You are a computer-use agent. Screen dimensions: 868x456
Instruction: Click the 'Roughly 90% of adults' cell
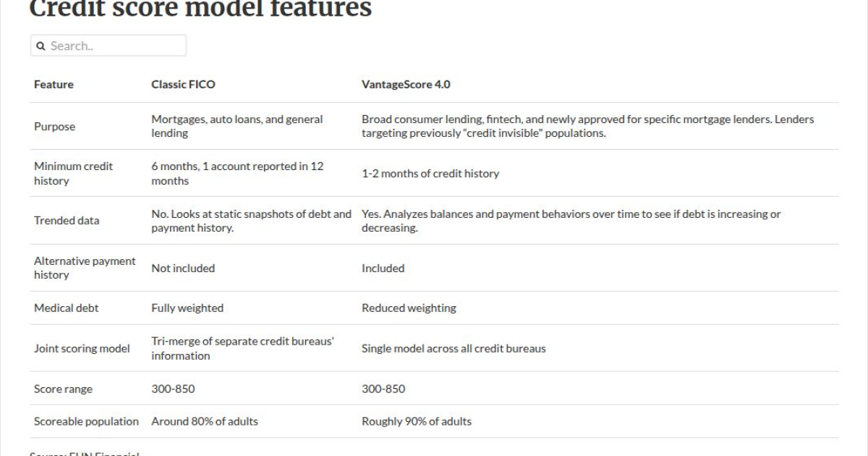pos(417,421)
